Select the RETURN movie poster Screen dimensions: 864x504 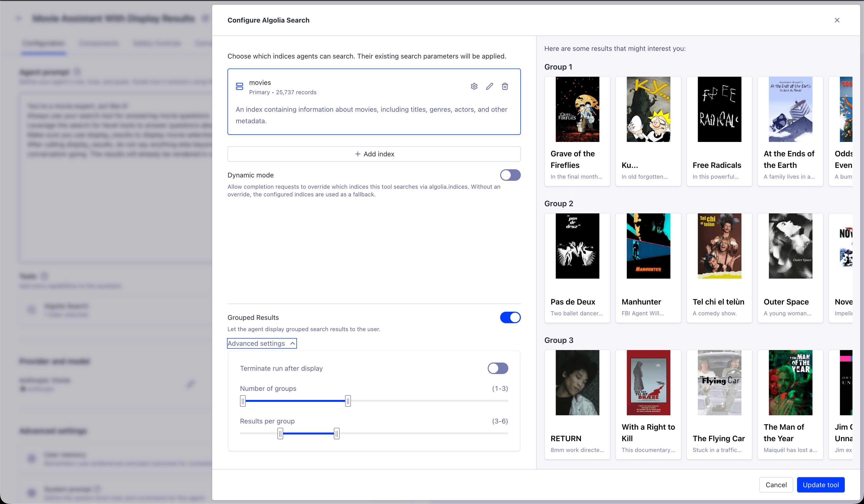(x=577, y=383)
